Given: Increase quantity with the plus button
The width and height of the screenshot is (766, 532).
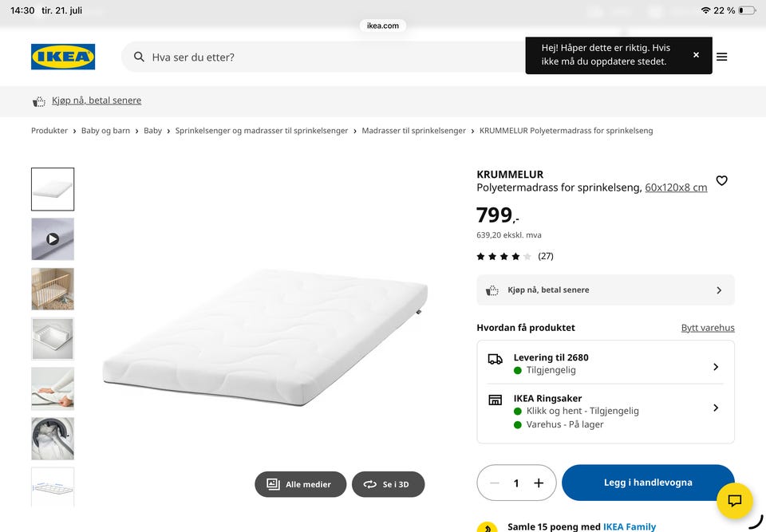Looking at the screenshot, I should click(539, 483).
